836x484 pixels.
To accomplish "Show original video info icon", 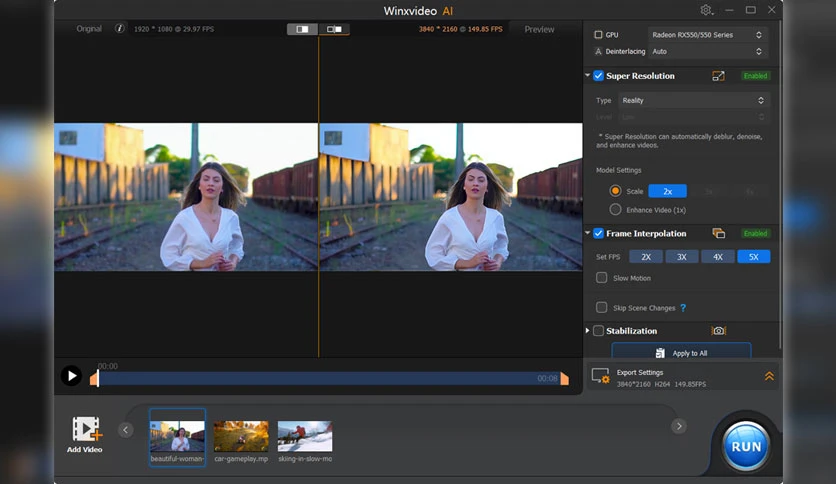I will point(119,28).
